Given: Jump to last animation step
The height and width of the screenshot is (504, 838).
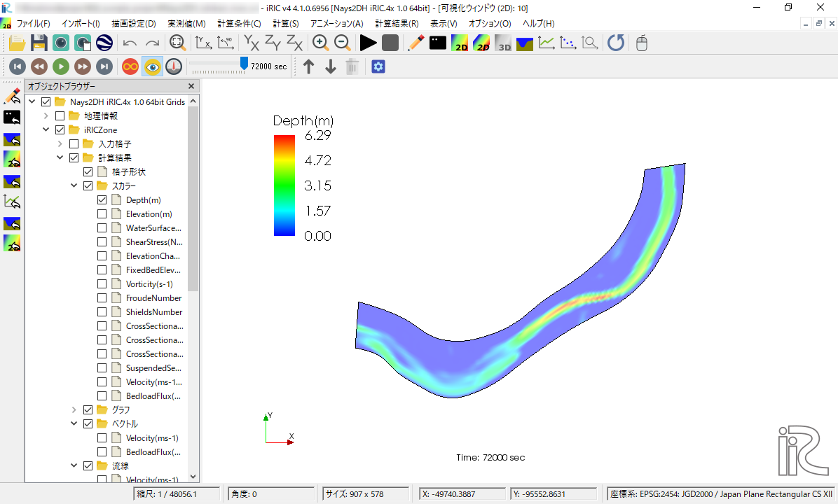Looking at the screenshot, I should pos(104,66).
